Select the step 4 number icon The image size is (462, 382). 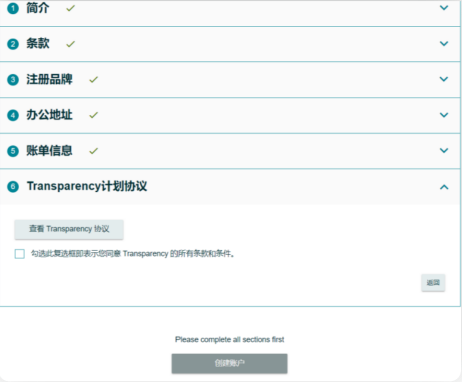(13, 115)
